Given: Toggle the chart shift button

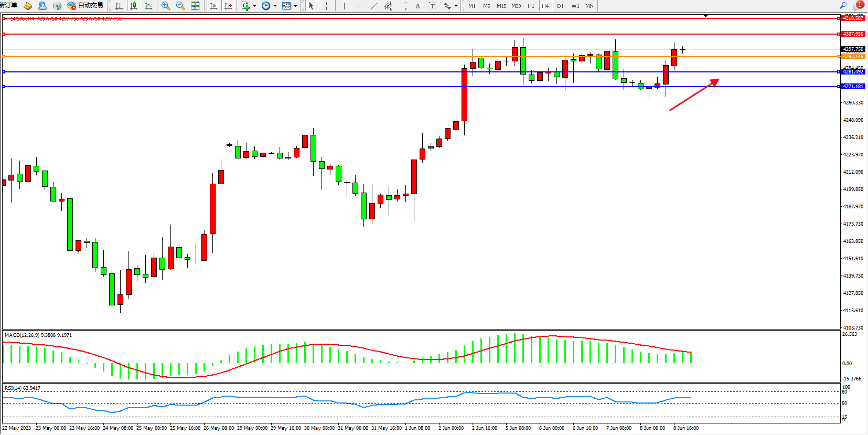Looking at the screenshot, I should [228, 6].
